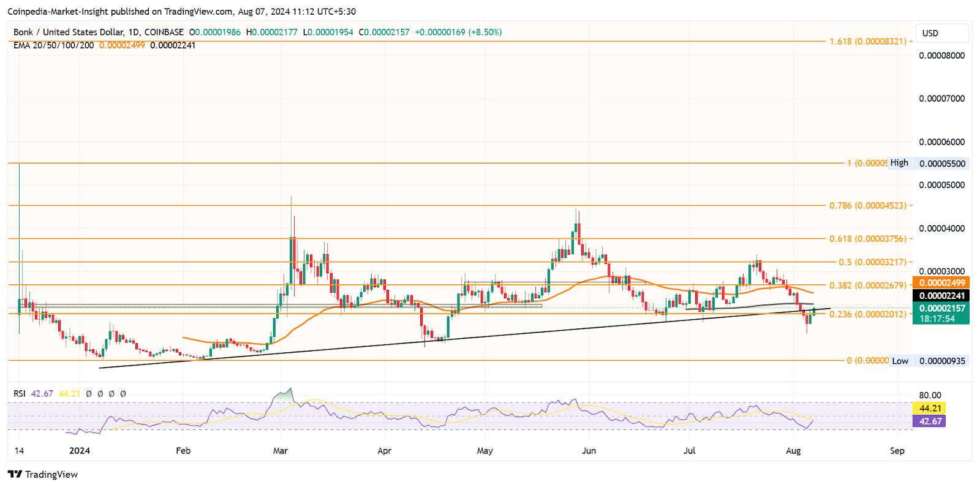Screen dimensions: 980x487
Task: Click the Feb date axis label
Action: [x=183, y=450]
